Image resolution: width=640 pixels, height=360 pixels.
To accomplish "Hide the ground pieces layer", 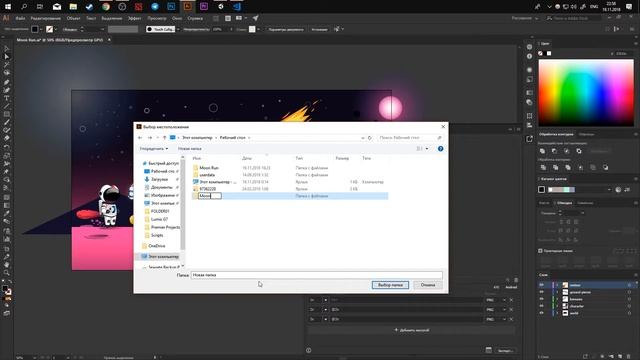I will 542,292.
